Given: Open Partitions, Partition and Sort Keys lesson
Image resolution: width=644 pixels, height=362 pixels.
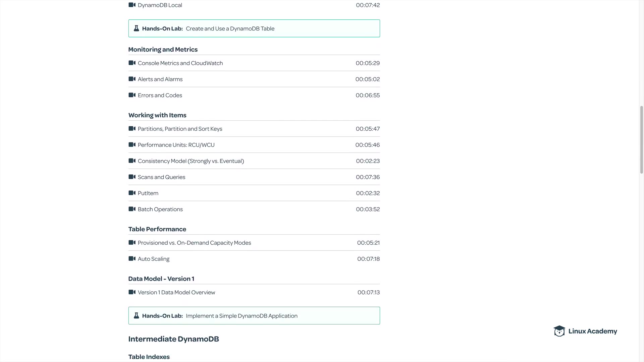Looking at the screenshot, I should click(180, 129).
